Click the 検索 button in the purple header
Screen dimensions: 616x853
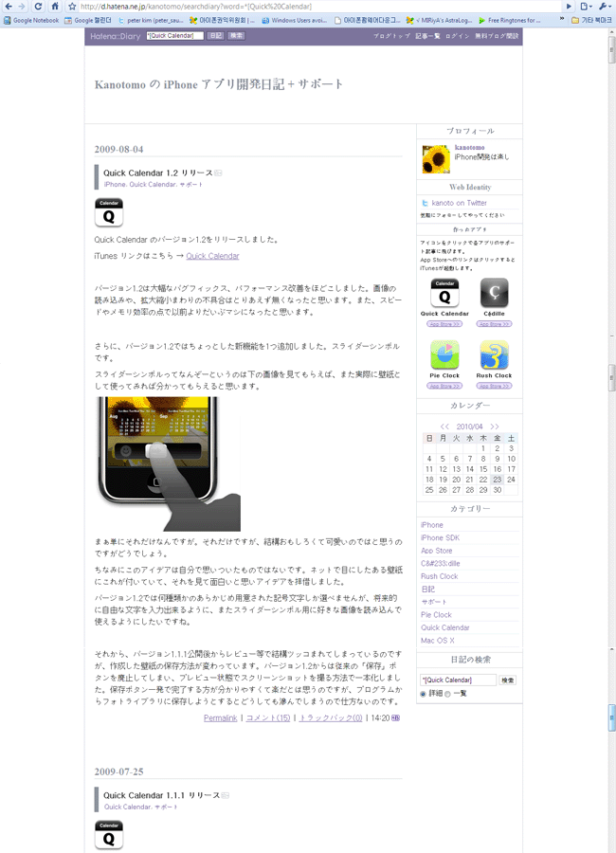pyautogui.click(x=236, y=36)
